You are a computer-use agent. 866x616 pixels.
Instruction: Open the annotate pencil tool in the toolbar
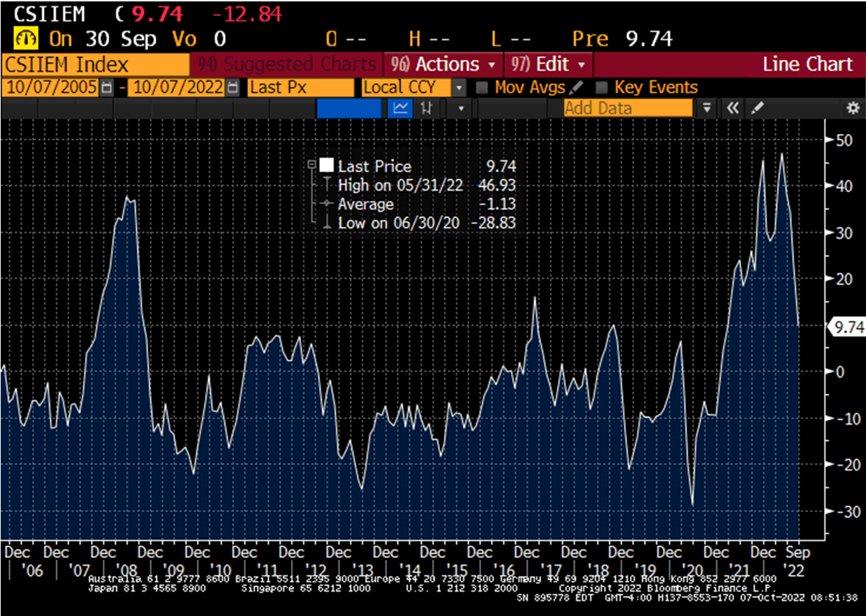click(758, 108)
